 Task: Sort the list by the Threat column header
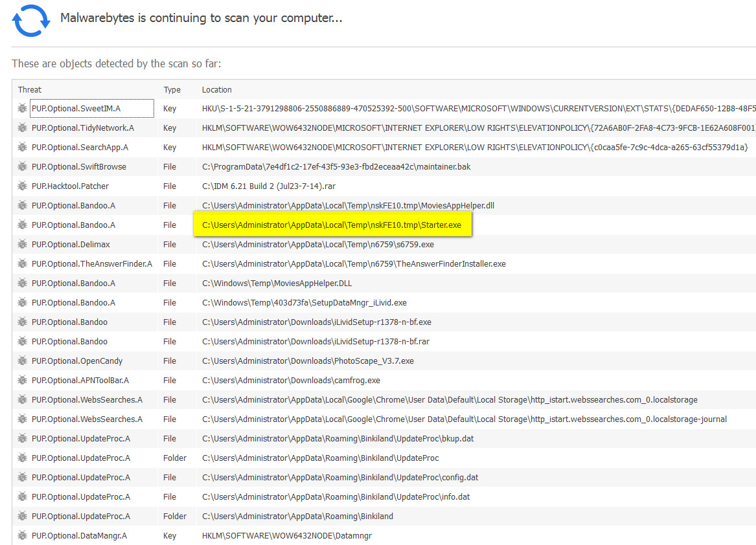tap(30, 89)
